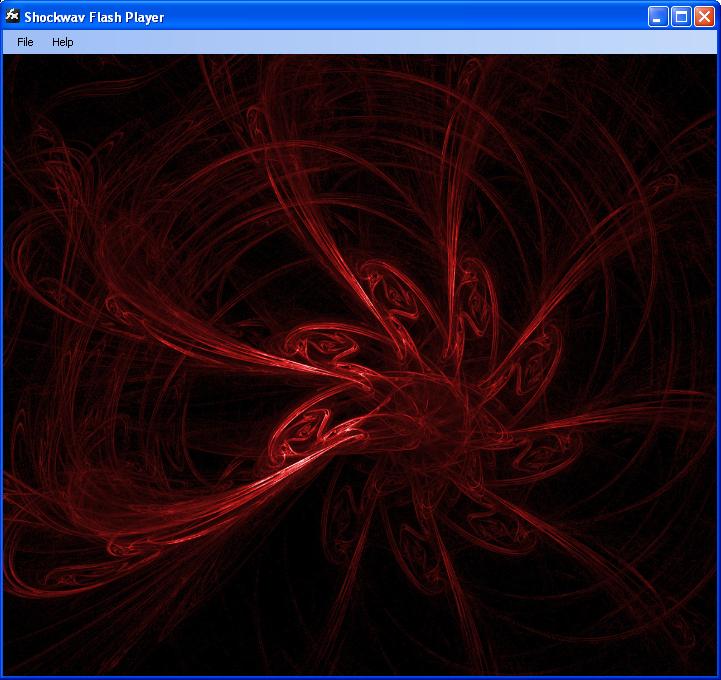Open the Help menu
Screen dimensions: 721x680
[x=63, y=42]
